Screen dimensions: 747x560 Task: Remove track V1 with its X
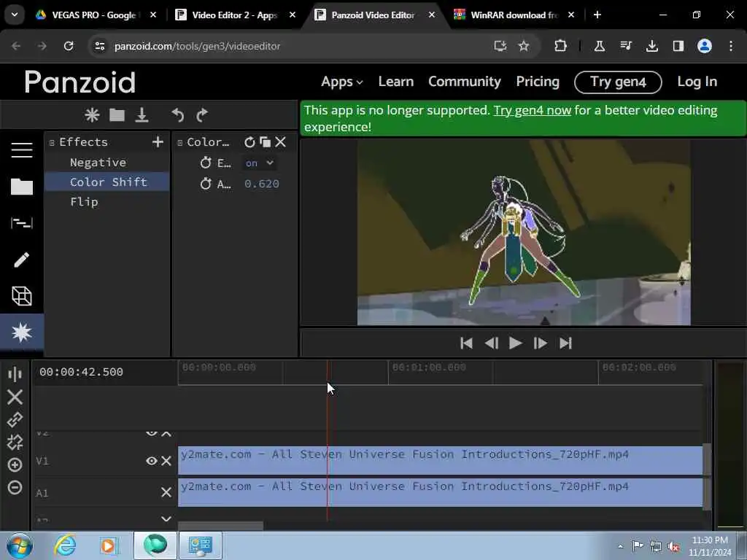point(166,461)
